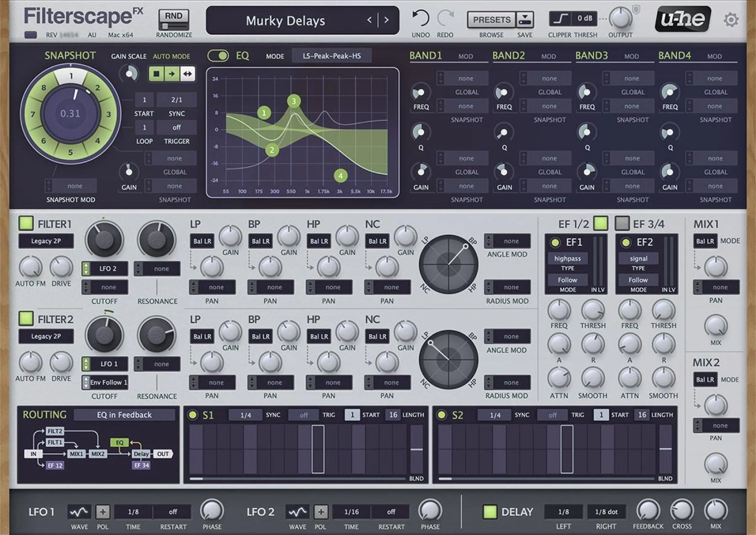Select BAND2 header
This screenshot has height=535, width=756.
point(509,56)
